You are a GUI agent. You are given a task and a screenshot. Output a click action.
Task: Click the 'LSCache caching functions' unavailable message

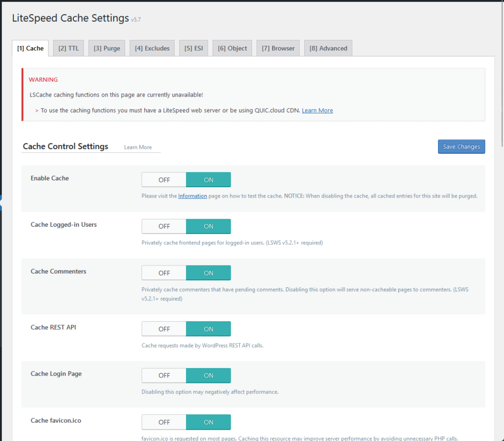click(116, 95)
